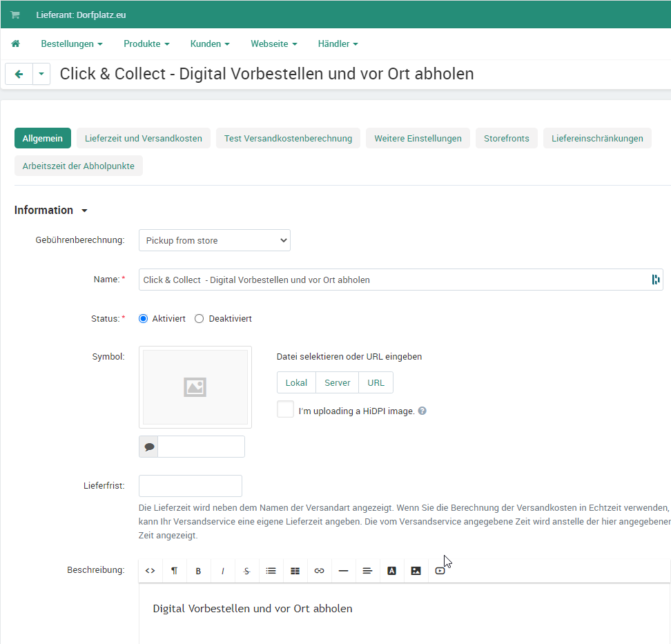Select the Aktiviert status radio button

[144, 319]
